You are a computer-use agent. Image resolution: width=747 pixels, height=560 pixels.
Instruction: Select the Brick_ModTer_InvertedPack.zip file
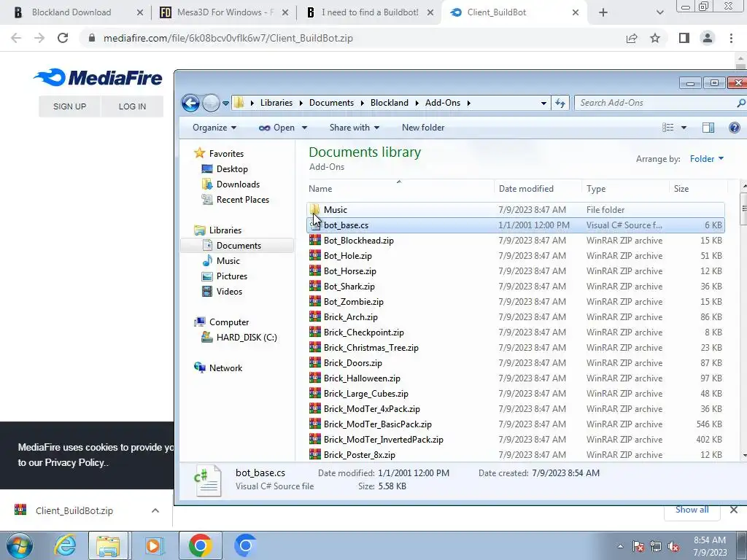pyautogui.click(x=516, y=440)
